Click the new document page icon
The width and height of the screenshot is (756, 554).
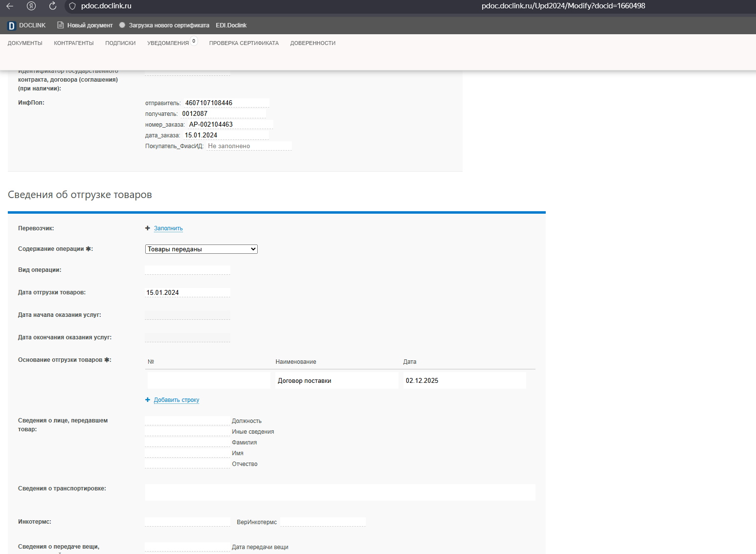(x=61, y=25)
